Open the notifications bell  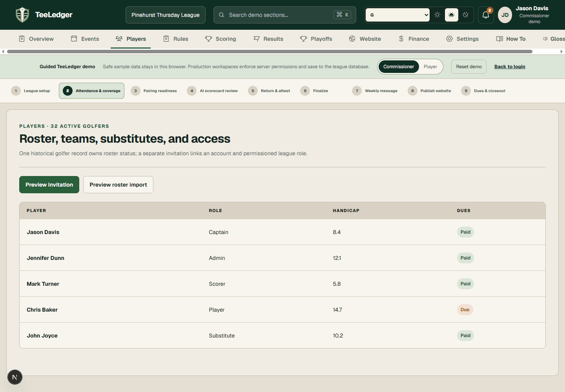[486, 15]
